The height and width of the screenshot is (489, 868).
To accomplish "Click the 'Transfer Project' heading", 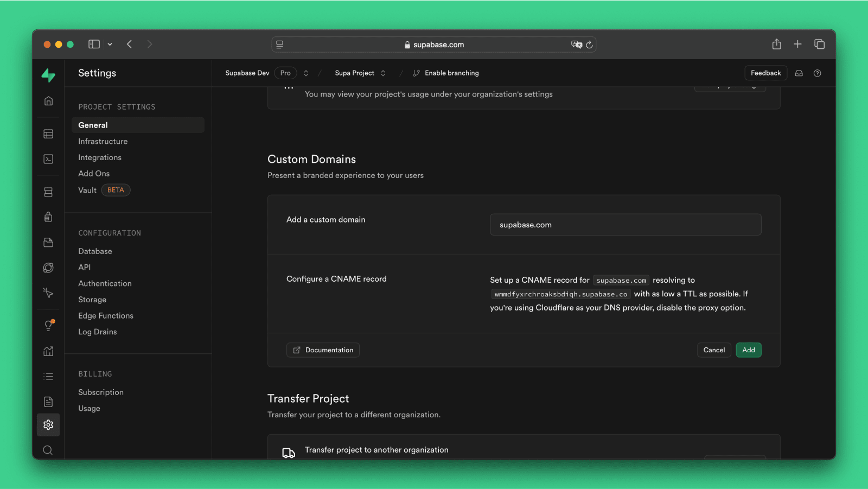I will [308, 398].
